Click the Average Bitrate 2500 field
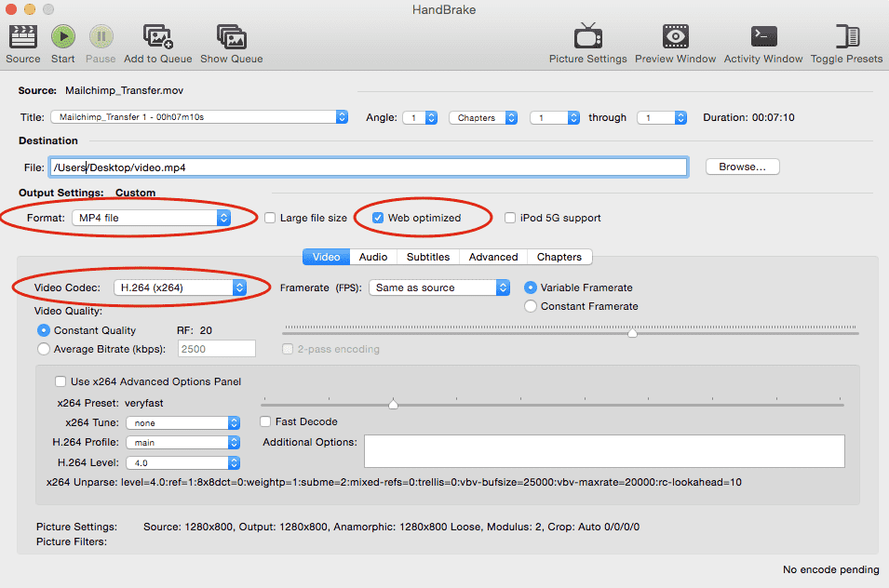This screenshot has height=588, width=889. (217, 349)
